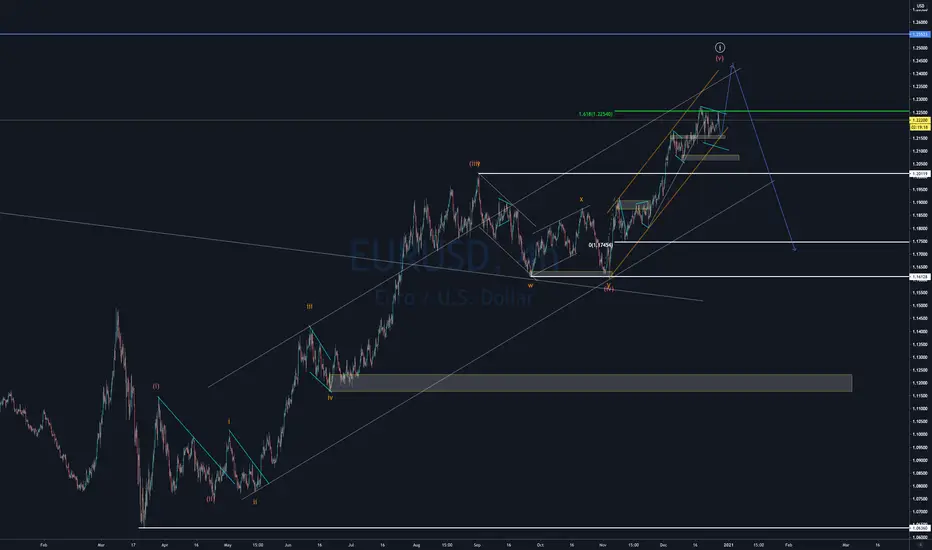This screenshot has height=550, width=932.
Task: Click the Jun label on time axis
Action: pos(288,544)
